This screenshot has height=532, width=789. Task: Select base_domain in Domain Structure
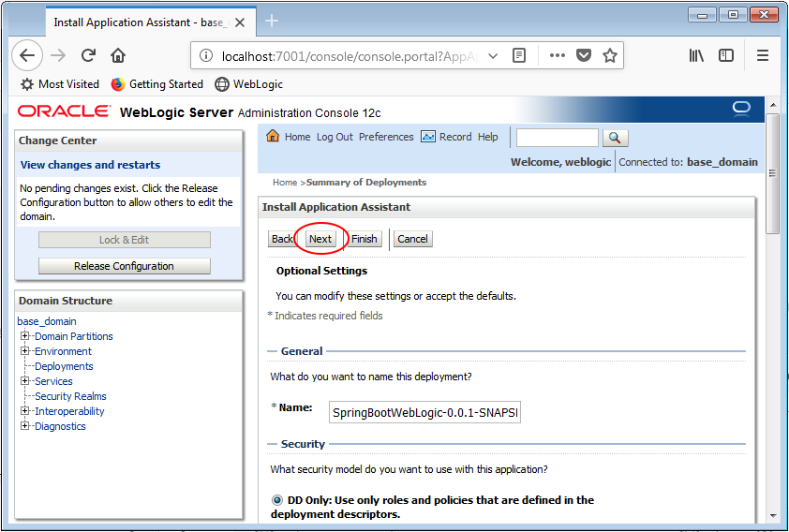pos(47,321)
